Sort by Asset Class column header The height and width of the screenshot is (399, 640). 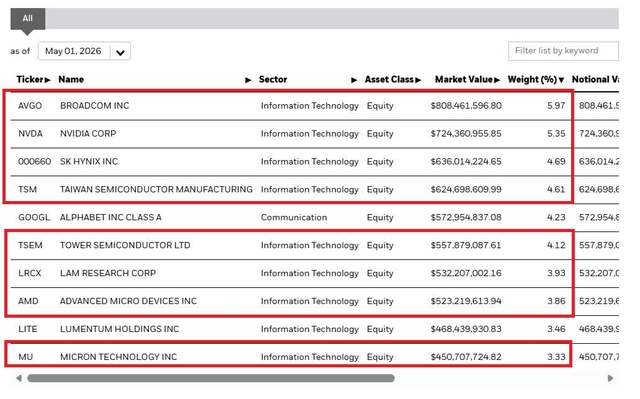[393, 80]
